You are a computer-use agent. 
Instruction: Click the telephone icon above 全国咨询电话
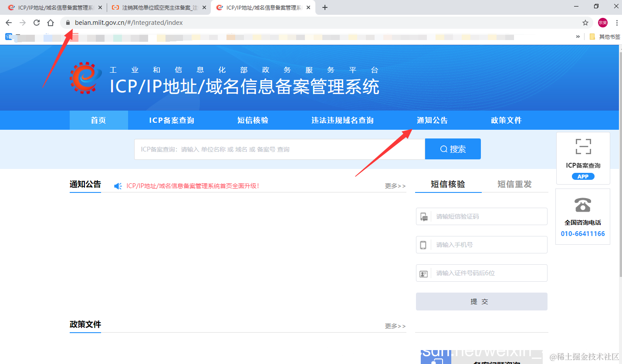[x=582, y=205]
